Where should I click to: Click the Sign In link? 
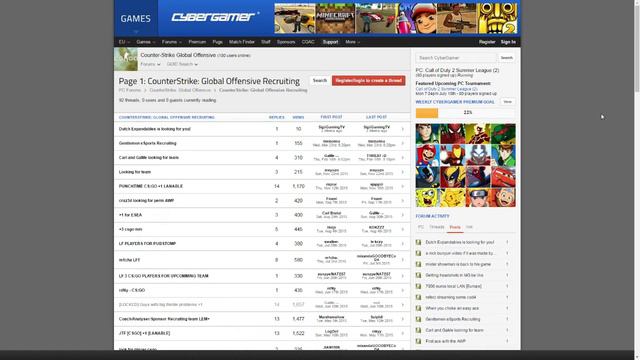pos(508,42)
